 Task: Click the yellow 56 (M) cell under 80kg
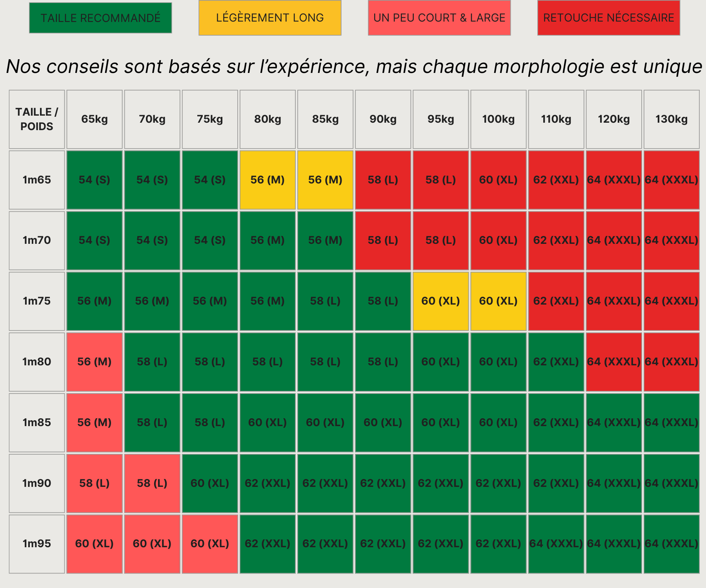pos(267,180)
